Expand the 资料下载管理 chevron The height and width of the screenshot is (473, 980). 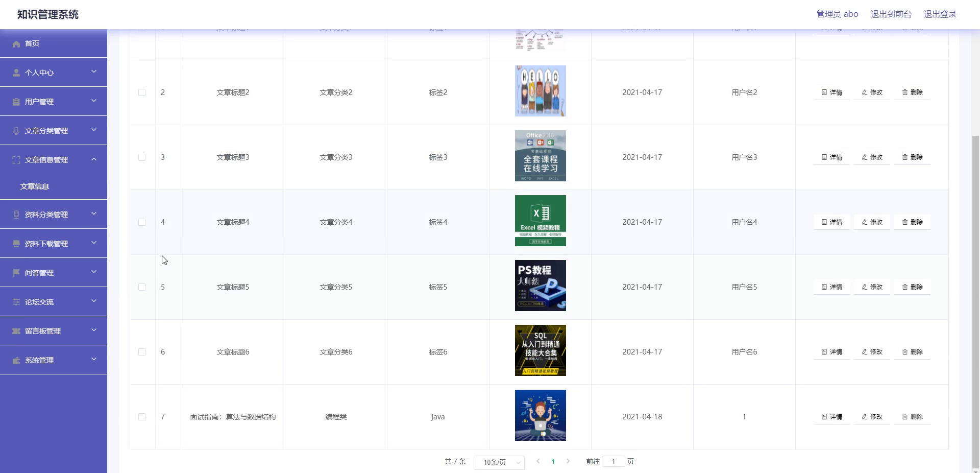(x=94, y=243)
